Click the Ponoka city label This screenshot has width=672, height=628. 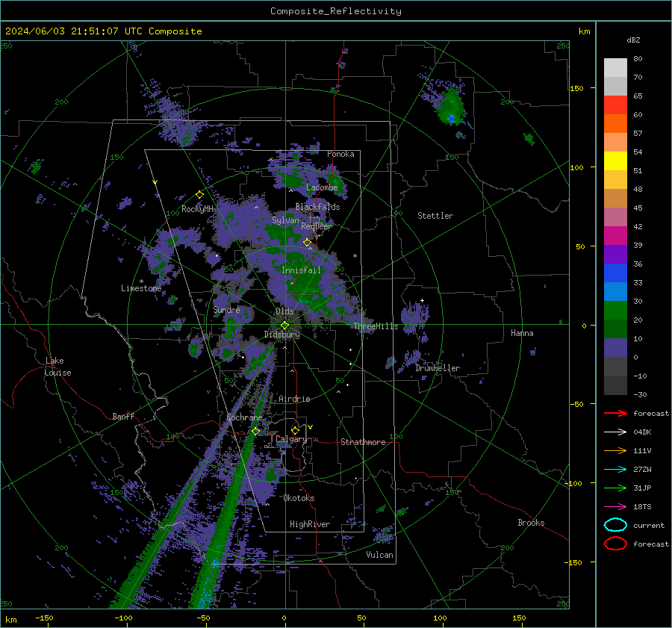coord(340,154)
